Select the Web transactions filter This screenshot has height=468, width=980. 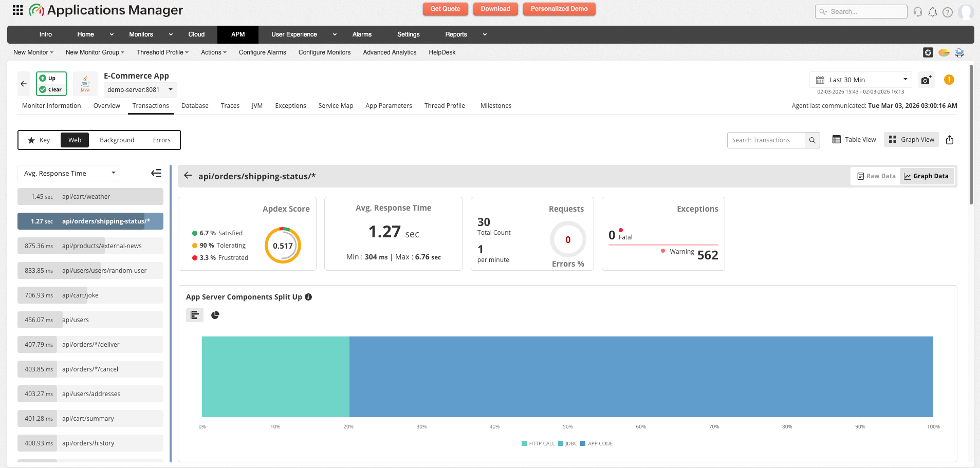[x=75, y=140]
